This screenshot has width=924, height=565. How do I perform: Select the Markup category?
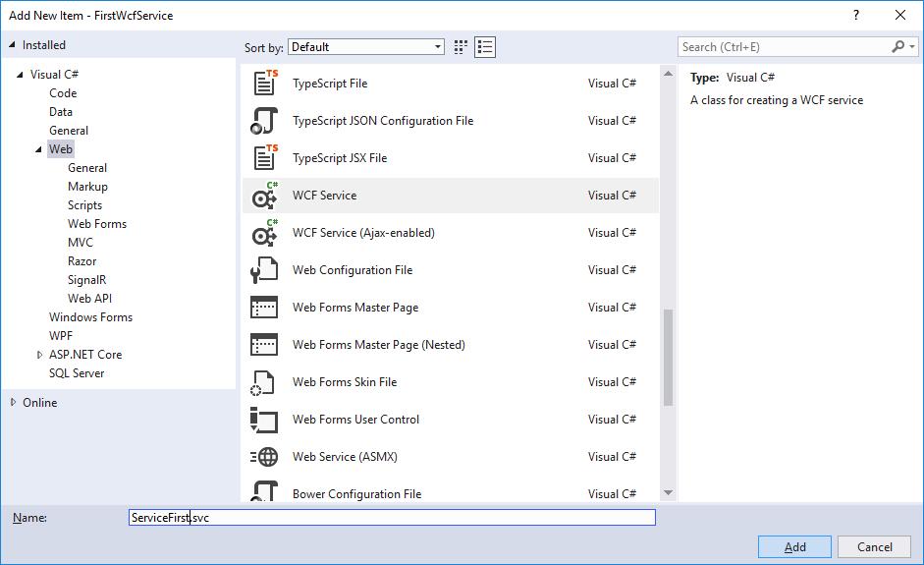[87, 187]
